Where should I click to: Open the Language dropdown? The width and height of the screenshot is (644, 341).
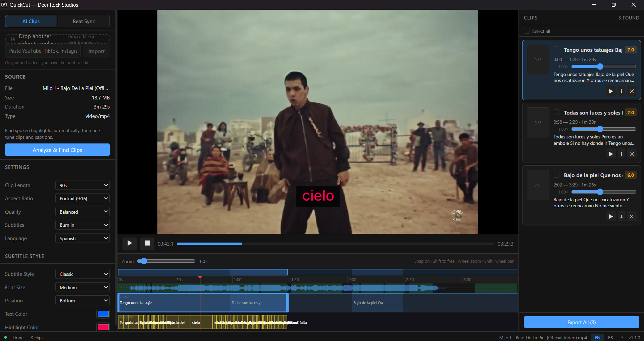coord(83,239)
